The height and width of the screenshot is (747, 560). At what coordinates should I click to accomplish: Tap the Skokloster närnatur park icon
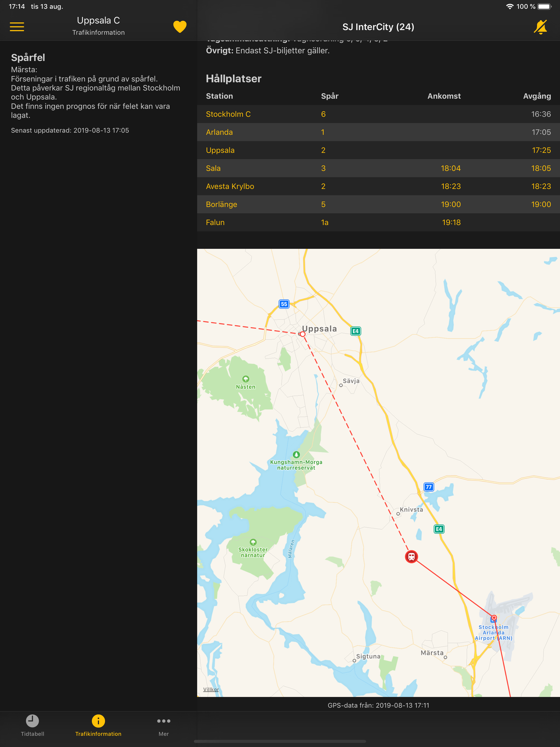pyautogui.click(x=253, y=542)
